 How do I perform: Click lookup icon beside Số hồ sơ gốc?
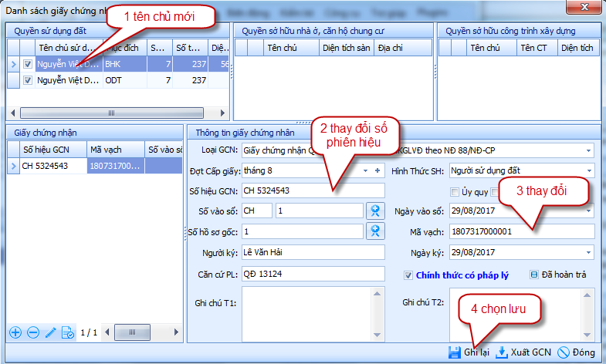[374, 231]
